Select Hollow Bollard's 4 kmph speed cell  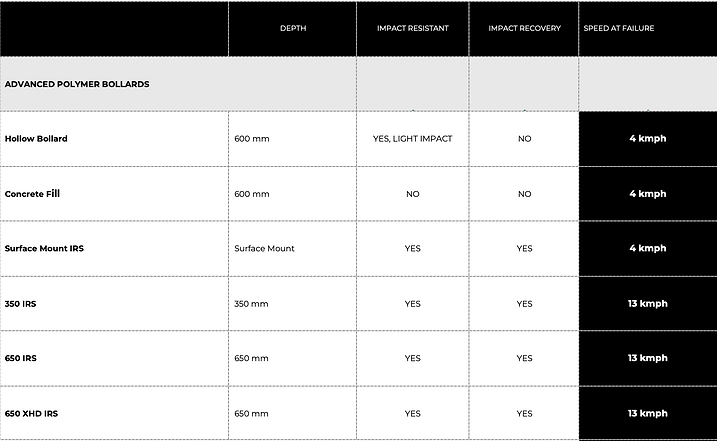pyautogui.click(x=647, y=139)
